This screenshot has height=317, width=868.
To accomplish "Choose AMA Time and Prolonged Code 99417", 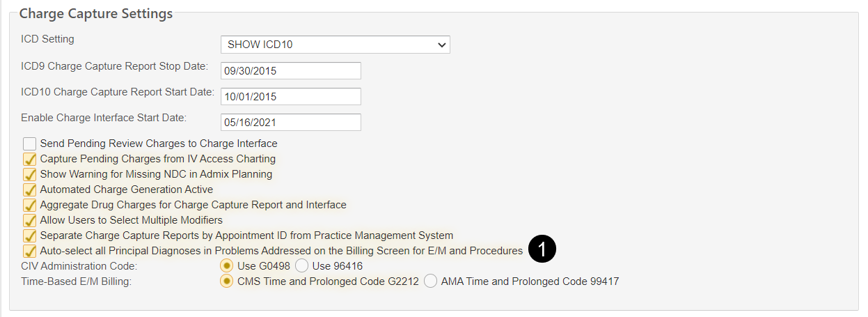I will click(x=430, y=281).
